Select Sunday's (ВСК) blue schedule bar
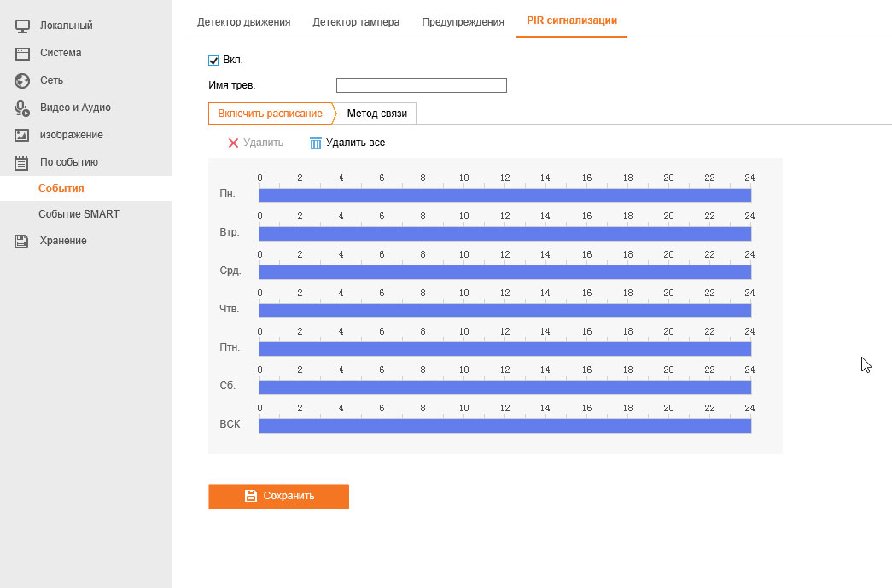This screenshot has height=588, width=892. (504, 426)
